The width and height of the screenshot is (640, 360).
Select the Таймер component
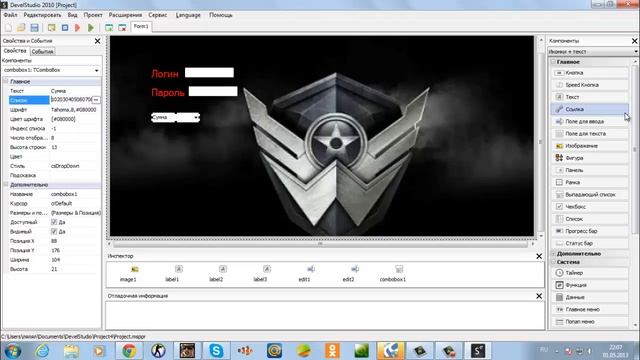click(590, 273)
